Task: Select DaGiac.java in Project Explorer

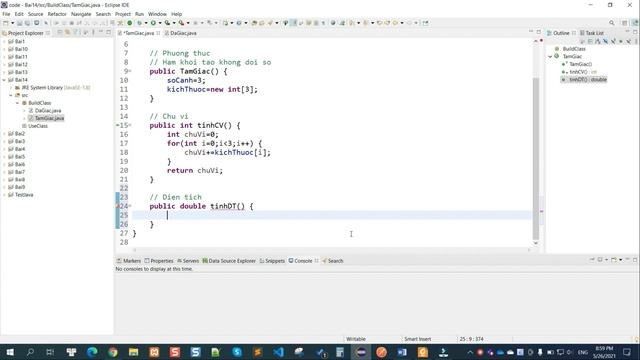Action: (x=48, y=111)
